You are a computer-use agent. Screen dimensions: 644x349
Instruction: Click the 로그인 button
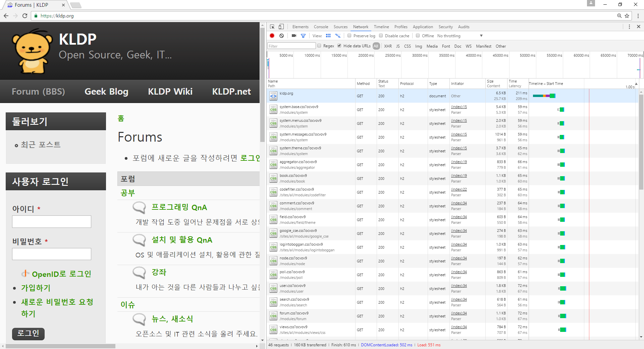(28, 334)
